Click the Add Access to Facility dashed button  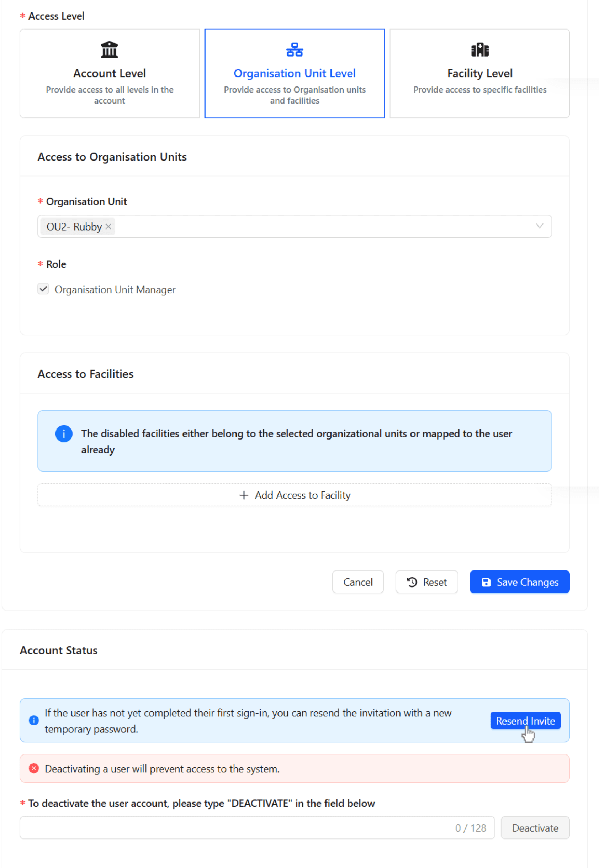pos(294,495)
